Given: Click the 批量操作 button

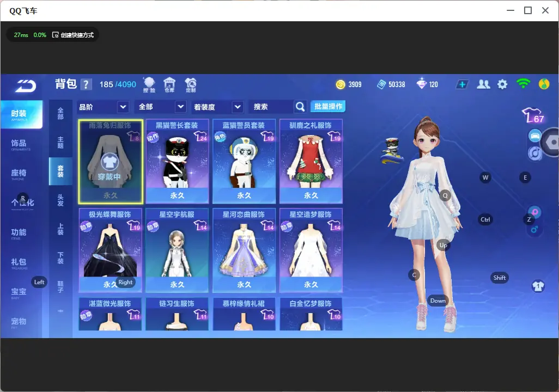Looking at the screenshot, I should pos(328,107).
